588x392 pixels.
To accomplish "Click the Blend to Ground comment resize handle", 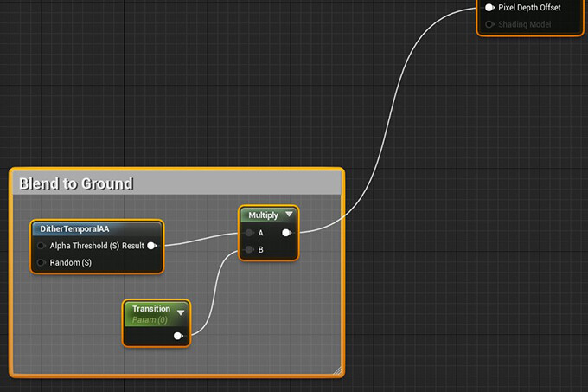I will pos(337,370).
